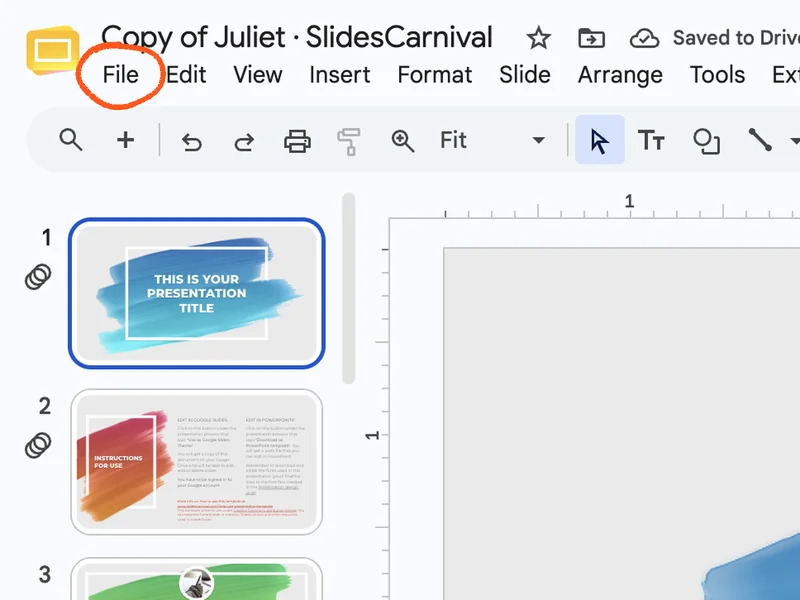Open the shape insert tool
Viewport: 800px width, 600px height.
706,141
